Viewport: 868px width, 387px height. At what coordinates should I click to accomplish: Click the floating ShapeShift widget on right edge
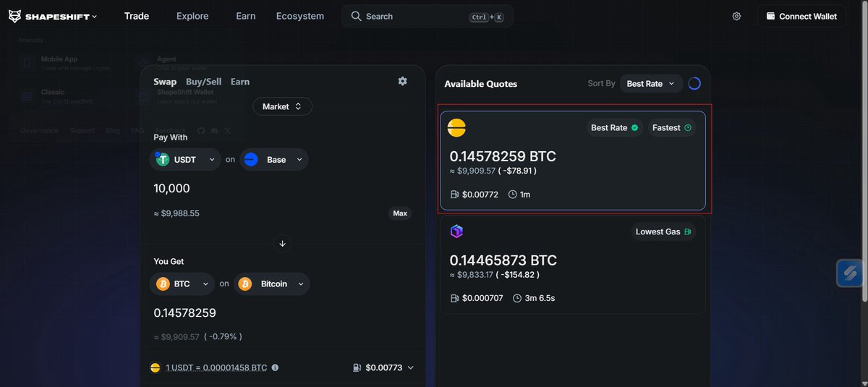coord(851,273)
